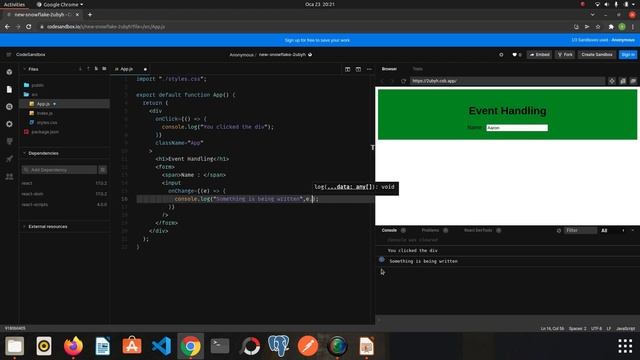Screen dimensions: 640x360
Task: Open the CodeSandbox hamburger menu
Action: click(x=8, y=55)
